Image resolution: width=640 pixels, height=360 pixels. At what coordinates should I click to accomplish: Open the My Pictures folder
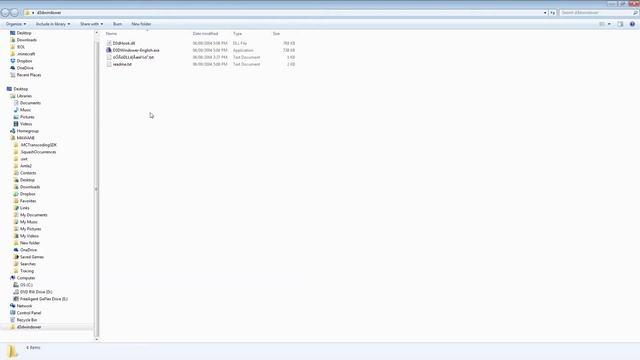point(31,229)
